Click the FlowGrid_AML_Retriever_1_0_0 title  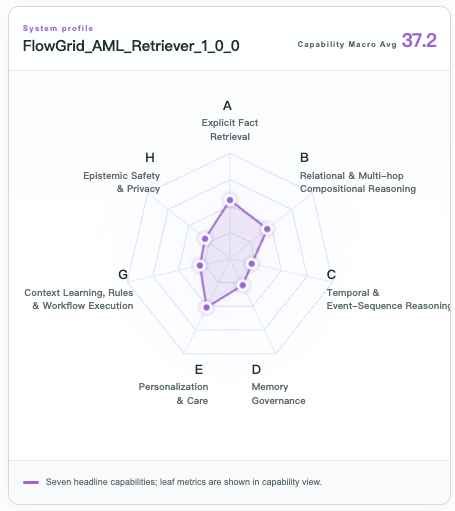131,46
